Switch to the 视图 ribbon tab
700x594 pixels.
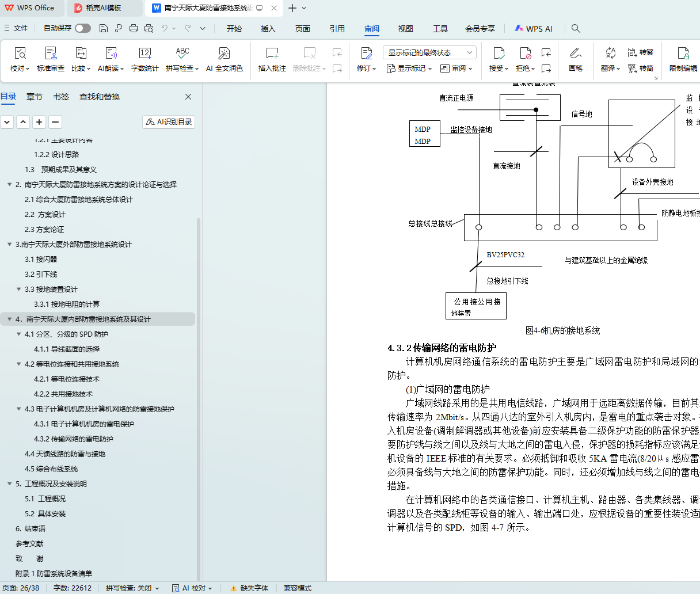[x=405, y=28]
